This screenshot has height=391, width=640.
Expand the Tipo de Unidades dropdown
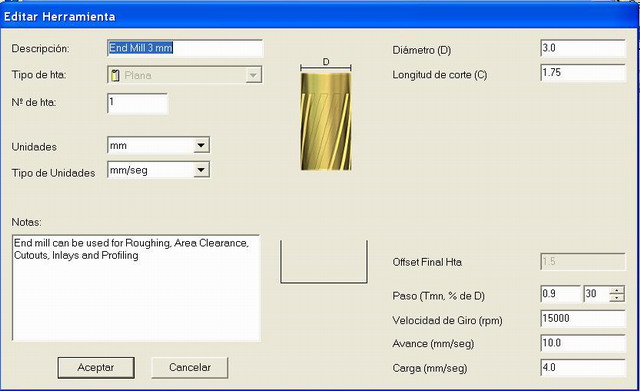click(x=201, y=170)
